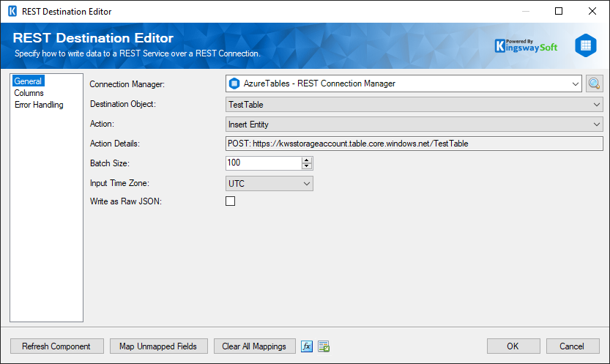Enable Write as Raw JSON checkbox
610x364 pixels.
pos(230,201)
